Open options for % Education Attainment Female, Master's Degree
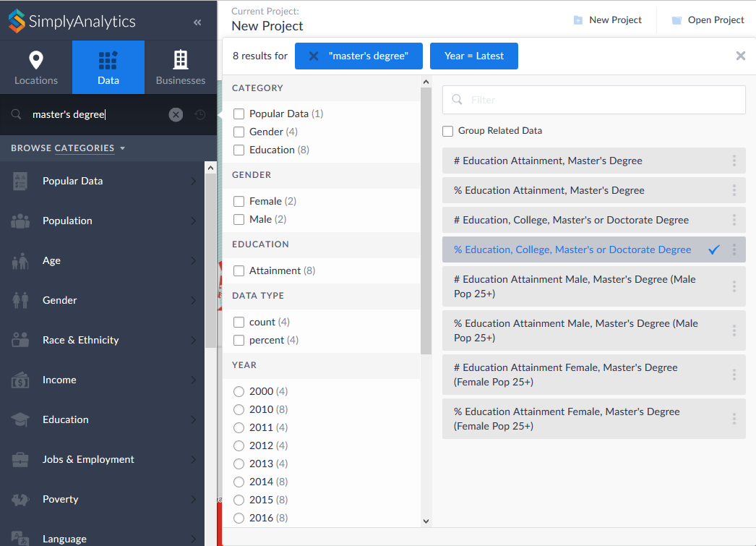This screenshot has height=546, width=756. pyautogui.click(x=734, y=419)
